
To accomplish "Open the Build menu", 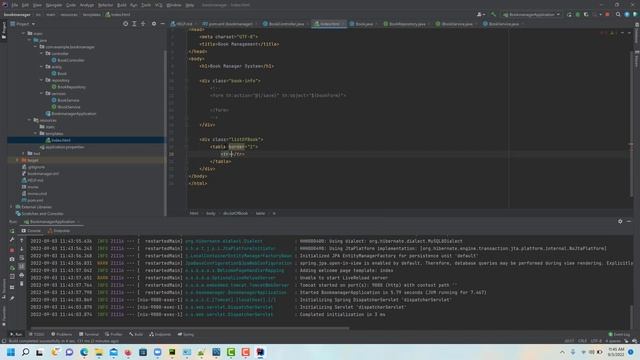I will (122, 5).
